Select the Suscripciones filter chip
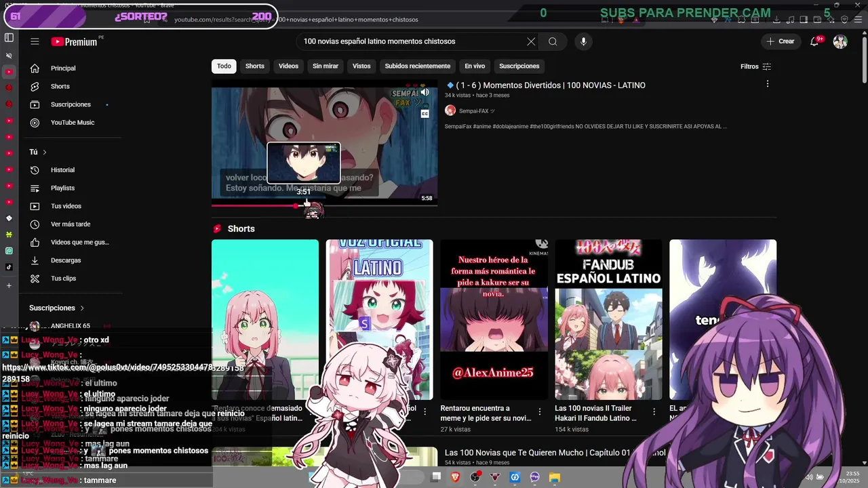Image resolution: width=868 pixels, height=488 pixels. (x=519, y=66)
